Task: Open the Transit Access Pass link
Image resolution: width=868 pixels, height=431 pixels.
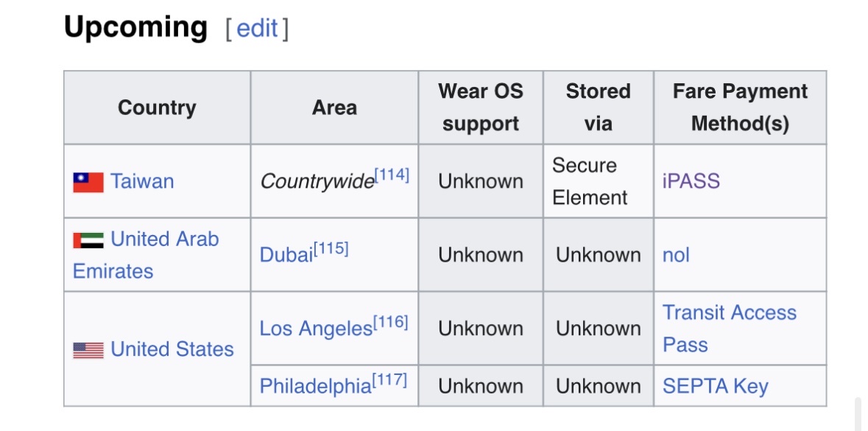Action: tap(729, 312)
